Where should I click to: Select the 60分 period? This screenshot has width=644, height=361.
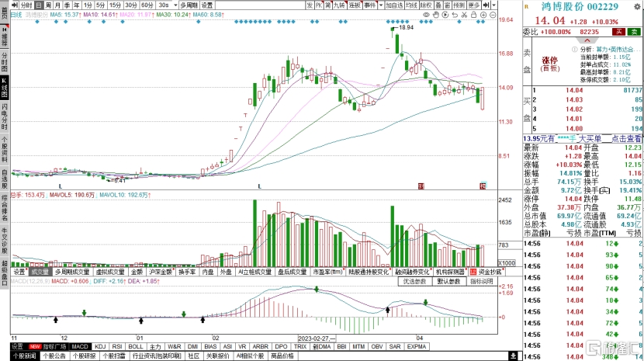click(x=147, y=5)
